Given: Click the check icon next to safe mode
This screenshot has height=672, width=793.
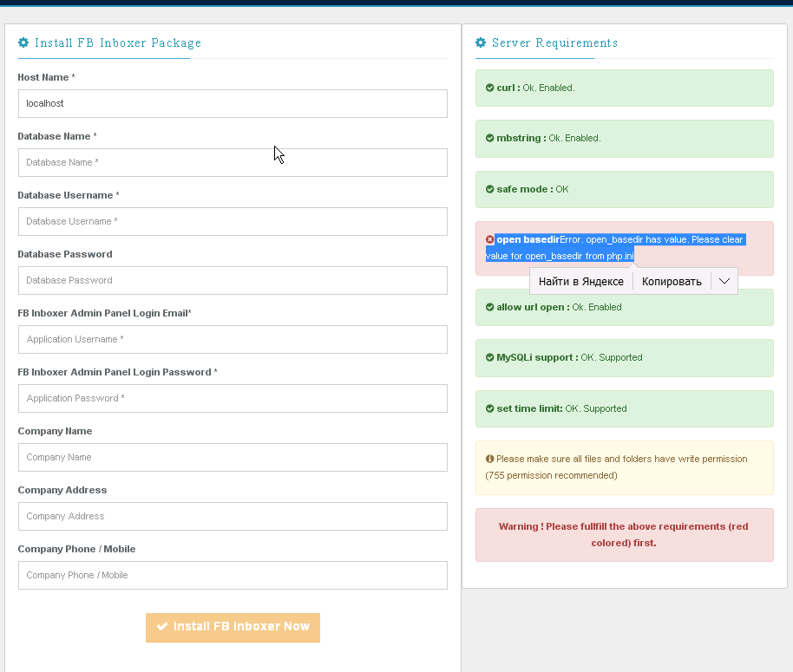Looking at the screenshot, I should tap(490, 189).
